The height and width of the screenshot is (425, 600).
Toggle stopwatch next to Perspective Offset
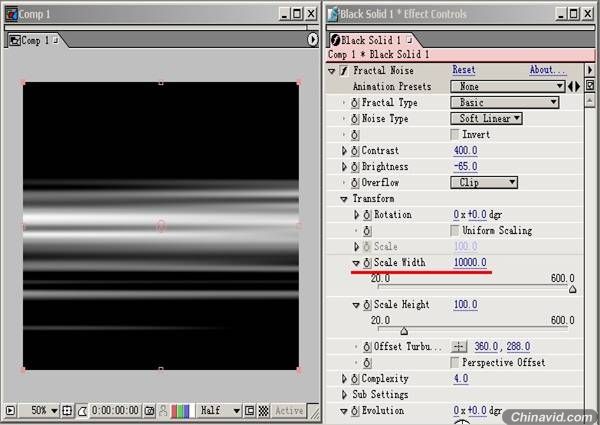367,363
